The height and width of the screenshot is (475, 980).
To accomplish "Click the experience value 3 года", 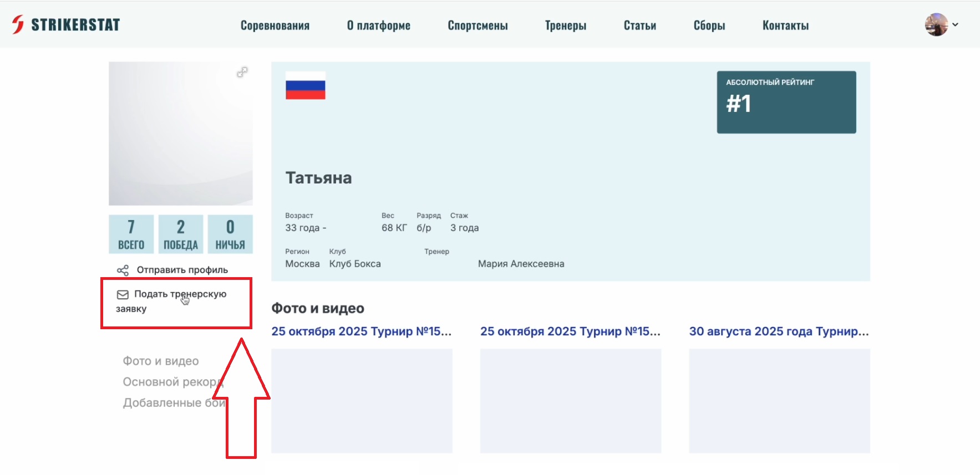I will pos(465,228).
